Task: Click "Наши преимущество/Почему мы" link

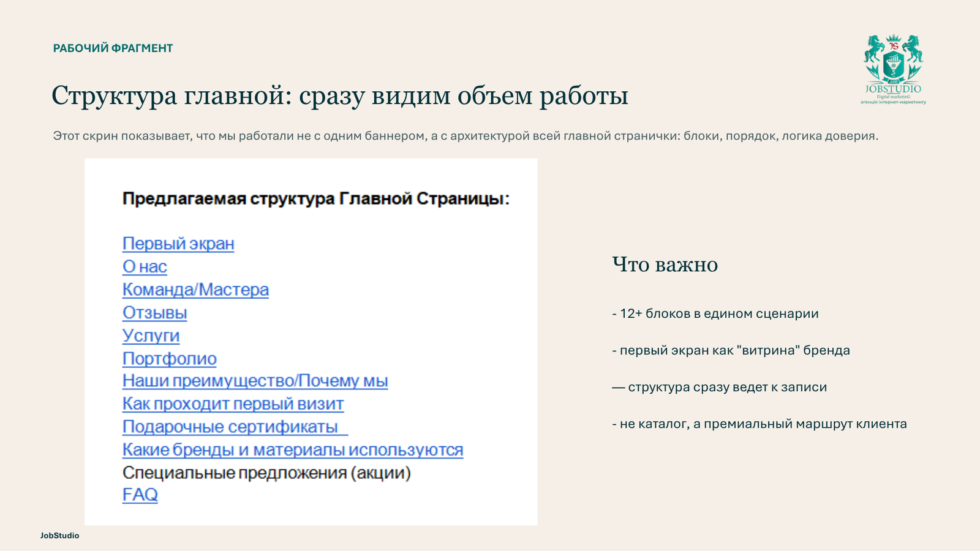Action: pyautogui.click(x=255, y=381)
